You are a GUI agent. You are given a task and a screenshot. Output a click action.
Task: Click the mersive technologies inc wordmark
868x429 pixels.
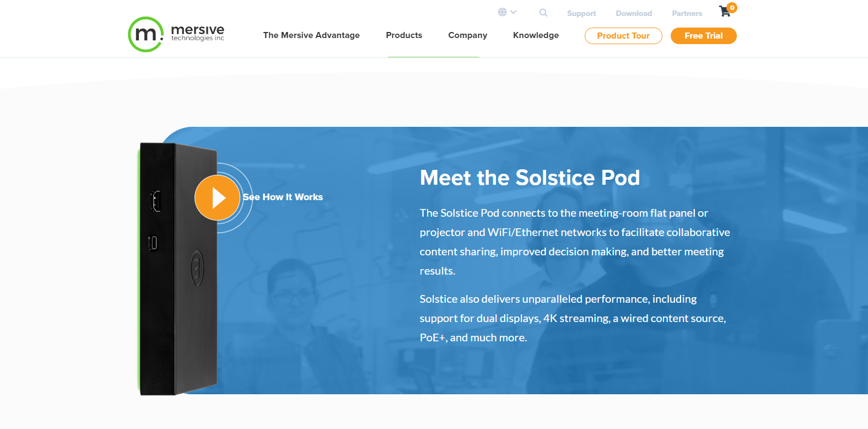tap(198, 33)
